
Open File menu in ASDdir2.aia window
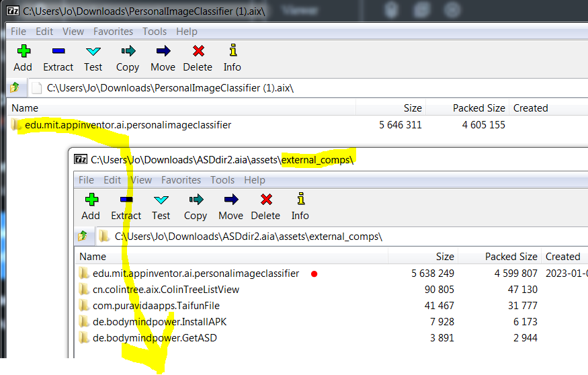pos(86,180)
